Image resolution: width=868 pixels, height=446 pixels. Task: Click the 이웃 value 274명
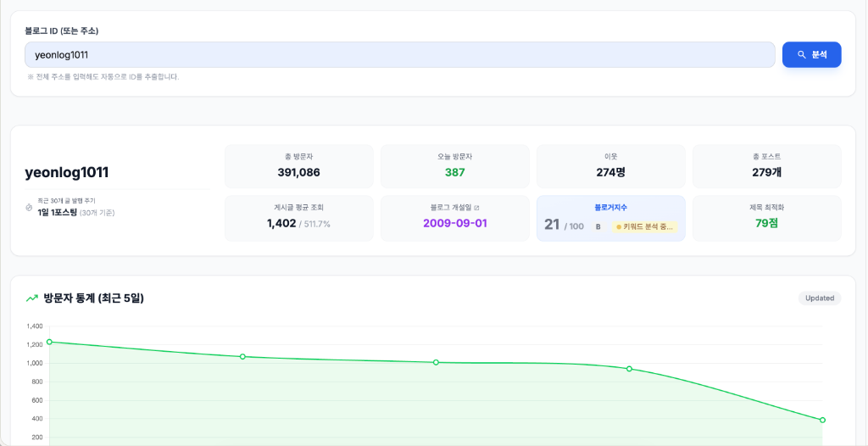(x=610, y=172)
